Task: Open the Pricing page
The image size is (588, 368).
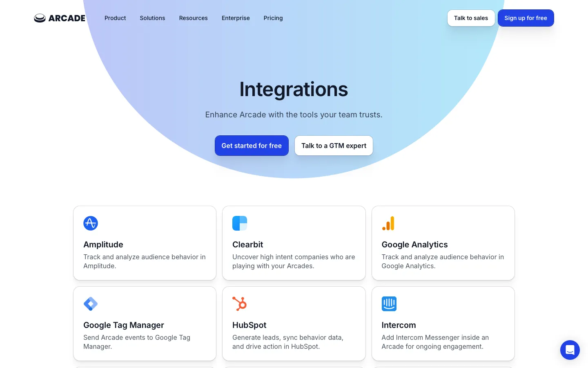Action: [273, 18]
